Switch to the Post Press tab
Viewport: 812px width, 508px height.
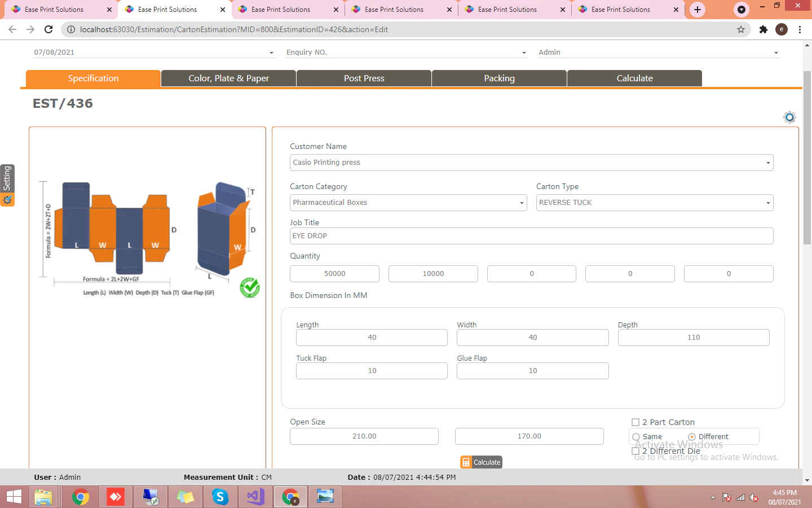[x=364, y=78]
